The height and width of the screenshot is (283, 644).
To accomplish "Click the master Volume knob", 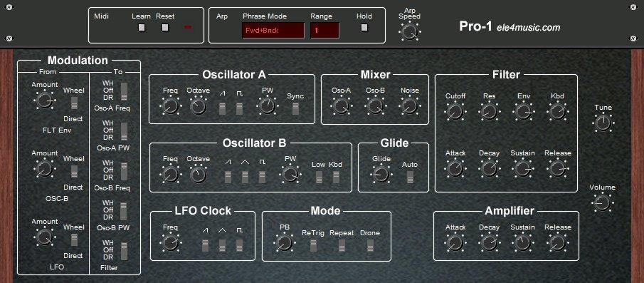I will pos(603,202).
